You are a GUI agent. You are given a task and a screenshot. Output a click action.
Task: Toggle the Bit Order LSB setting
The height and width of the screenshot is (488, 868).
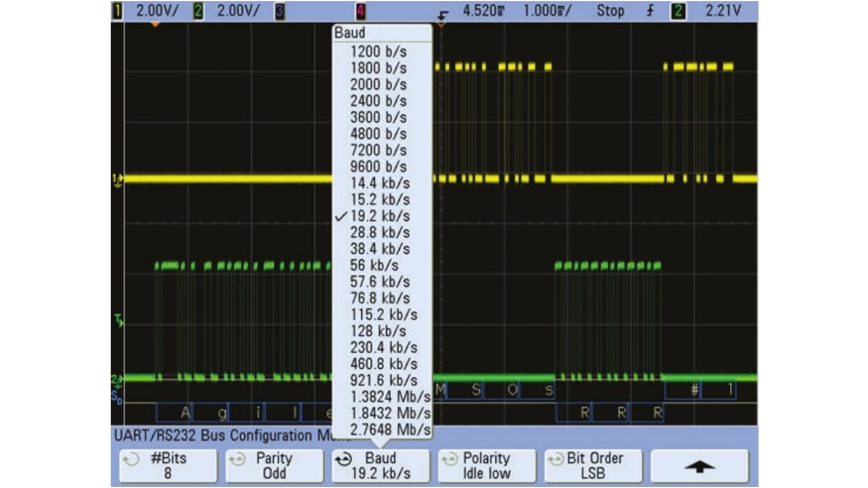(593, 465)
